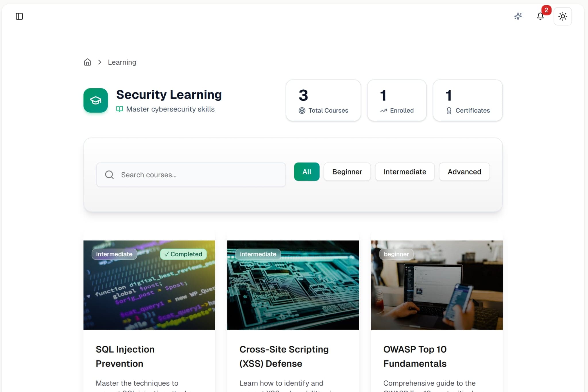Open the AI assistant sparkles icon
588x392 pixels.
(x=518, y=16)
